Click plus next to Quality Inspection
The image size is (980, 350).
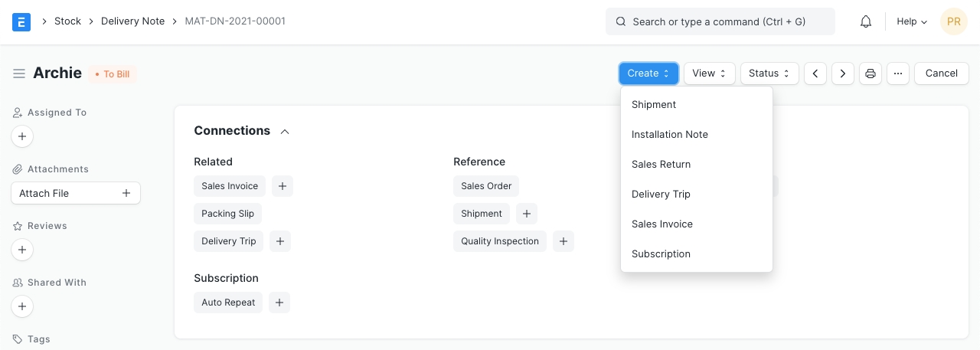(x=563, y=241)
